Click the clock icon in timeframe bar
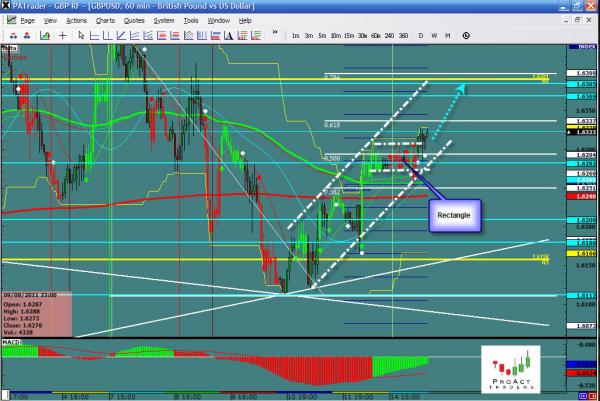600x401 pixels. pyautogui.click(x=465, y=36)
